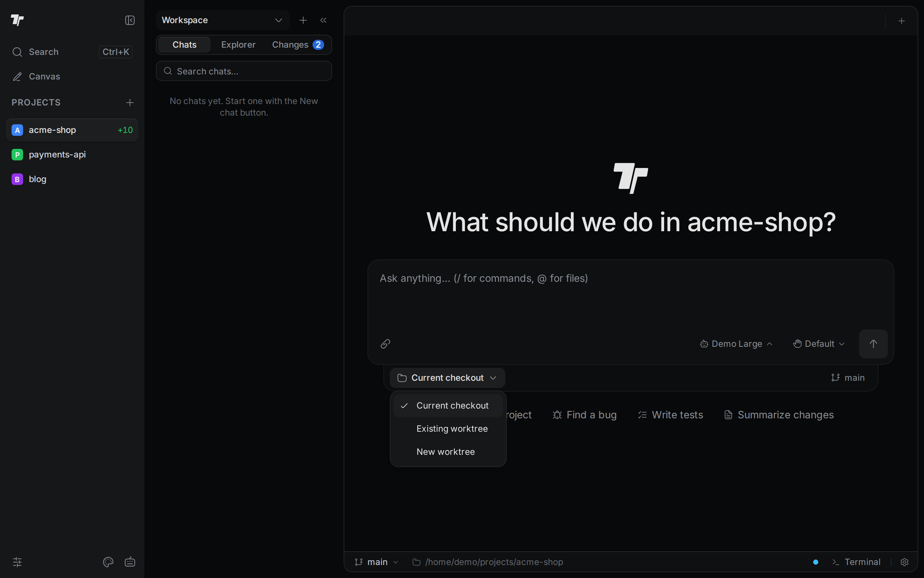Open the settings sliders icon at bottom left
The height and width of the screenshot is (578, 924).
point(17,562)
